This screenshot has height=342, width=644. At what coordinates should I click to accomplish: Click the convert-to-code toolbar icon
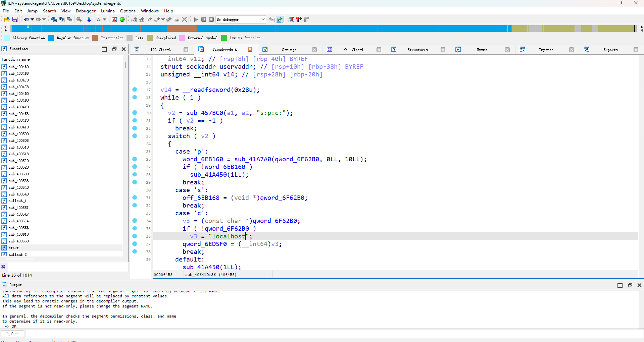pyautogui.click(x=134, y=19)
